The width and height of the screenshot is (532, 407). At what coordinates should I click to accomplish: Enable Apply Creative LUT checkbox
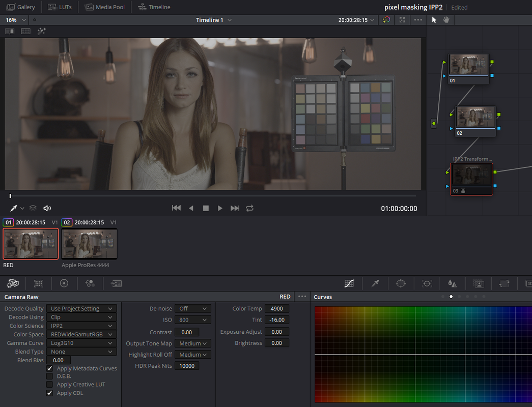point(49,384)
